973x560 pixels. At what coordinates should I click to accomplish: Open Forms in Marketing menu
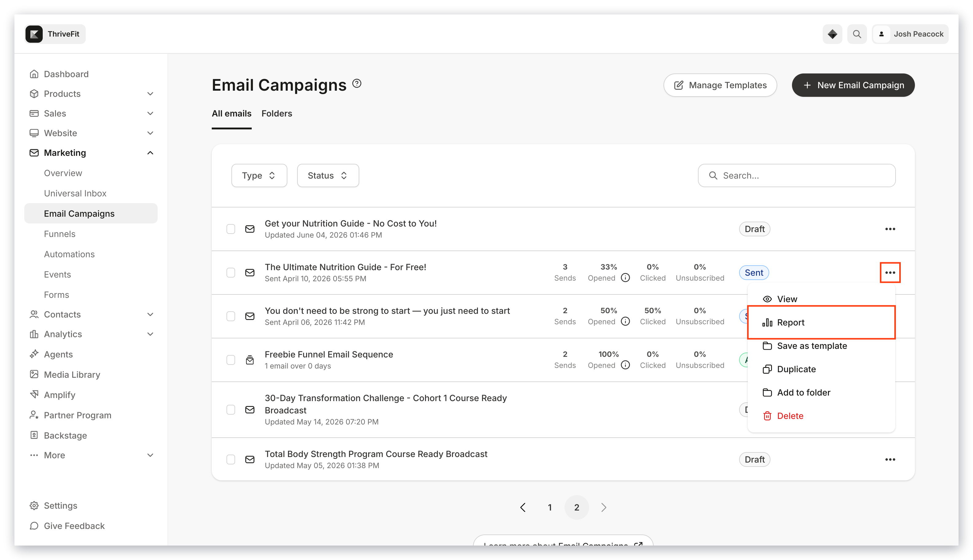pos(56,295)
